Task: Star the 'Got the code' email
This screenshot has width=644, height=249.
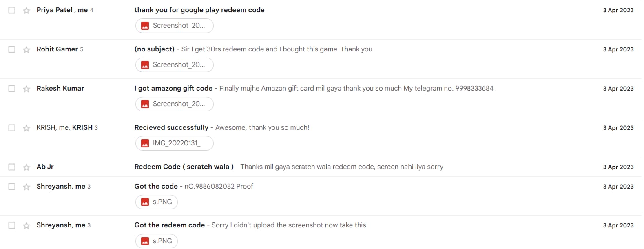Action: click(27, 187)
